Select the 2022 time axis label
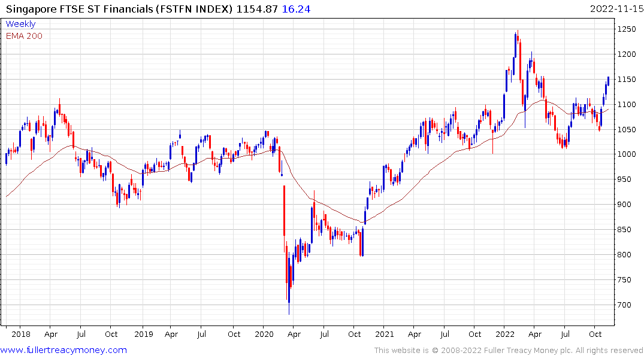 [505, 334]
